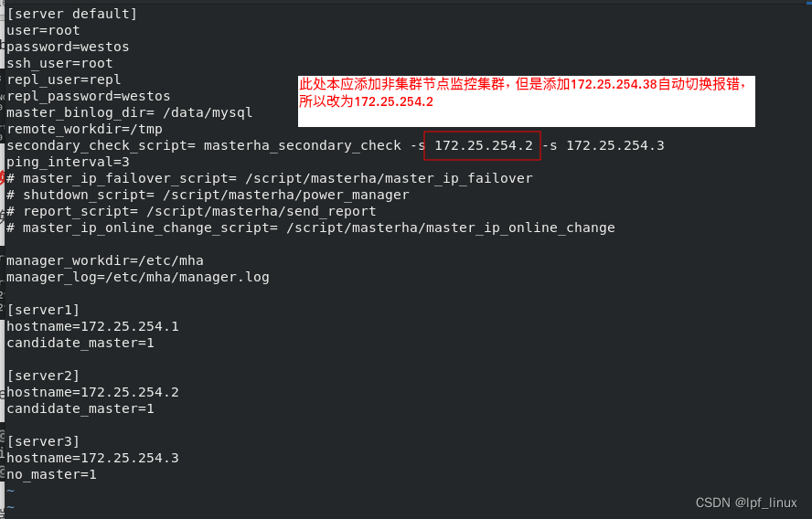Click the repl_password=westos line
The width and height of the screenshot is (812, 519).
tap(88, 96)
